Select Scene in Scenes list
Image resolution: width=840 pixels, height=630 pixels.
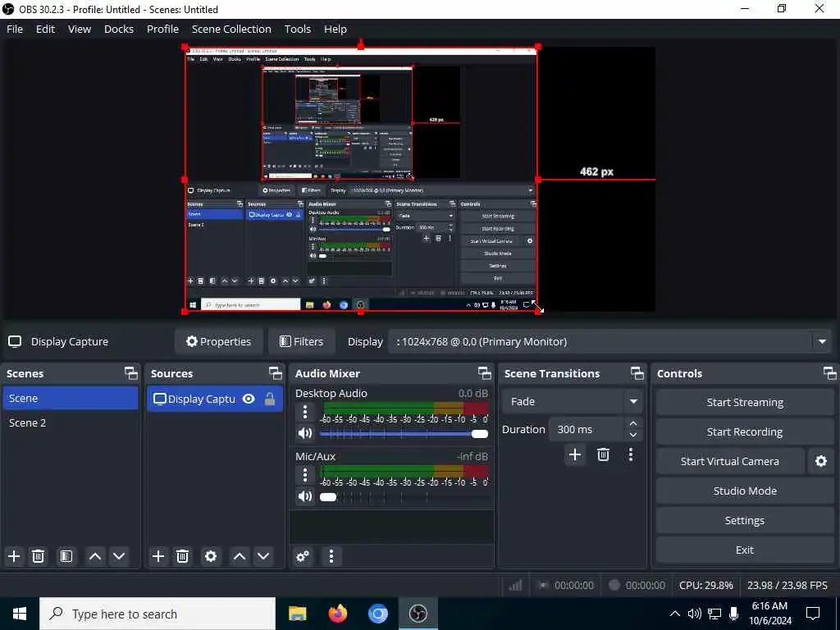point(71,398)
